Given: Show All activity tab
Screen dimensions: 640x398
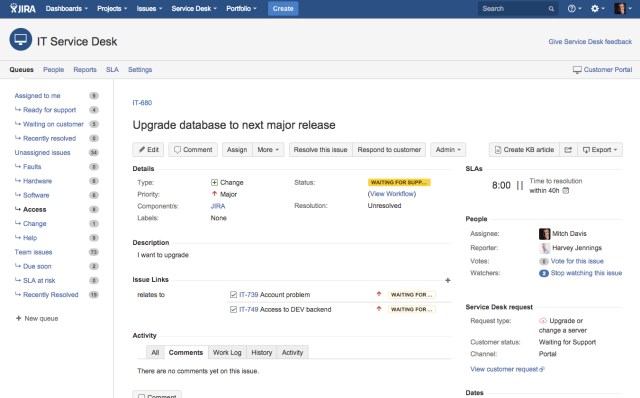Looking at the screenshot, I should 156,353.
